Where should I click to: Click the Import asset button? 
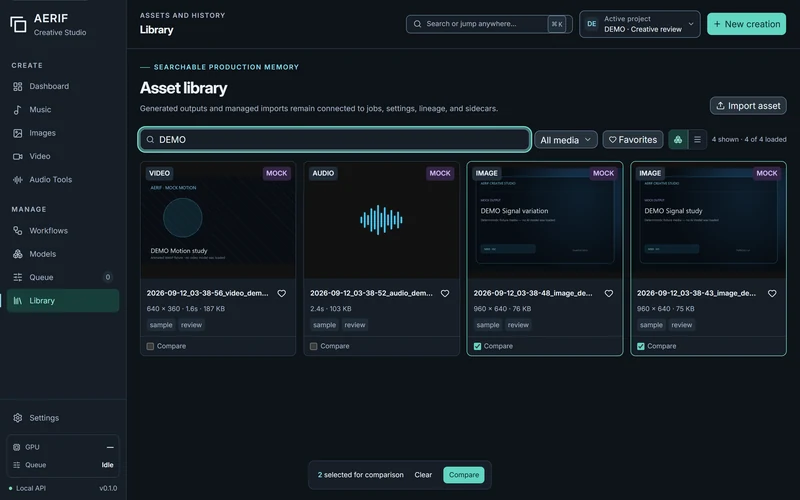point(748,106)
